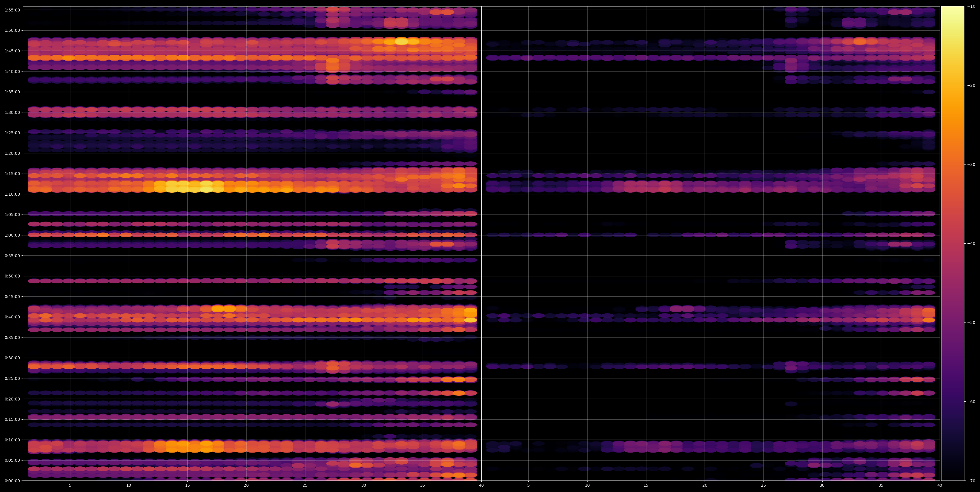
Task: Select the 0:45:00 y-axis tick label
Action: 12,296
